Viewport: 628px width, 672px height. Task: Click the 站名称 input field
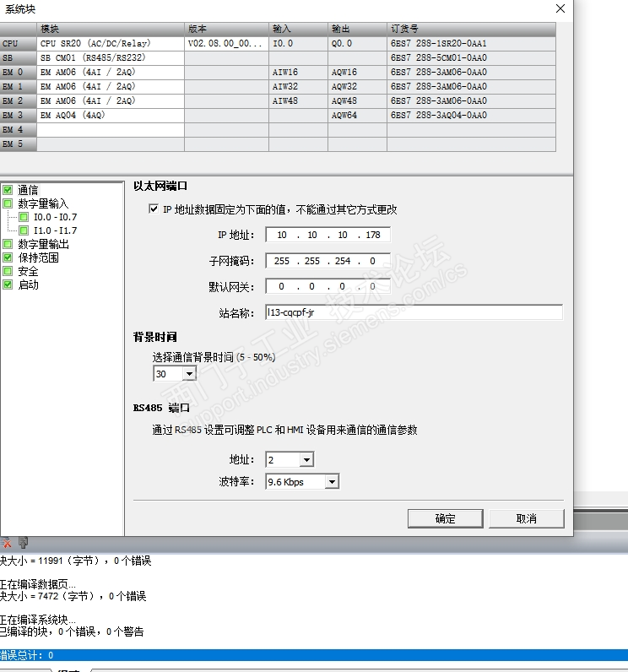coord(414,312)
